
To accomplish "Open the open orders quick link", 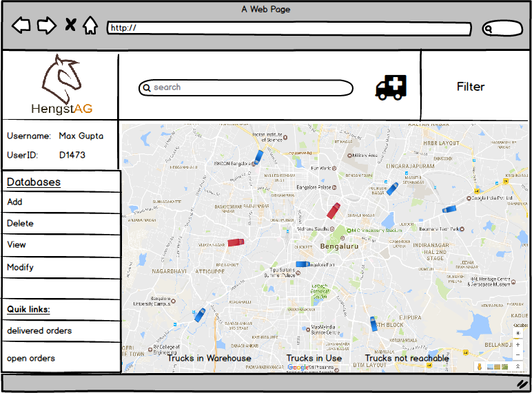I will (x=61, y=357).
